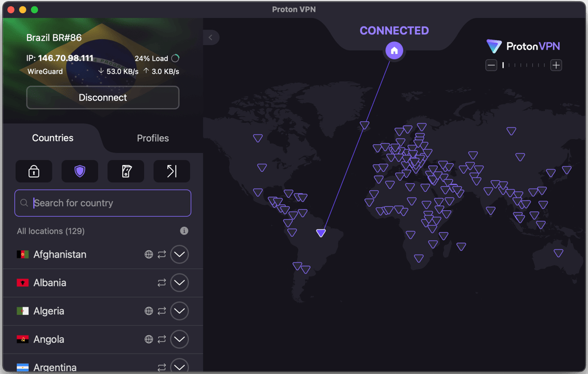The image size is (588, 374).
Task: Click Afghanistan smart routing globe icon
Action: (x=149, y=255)
